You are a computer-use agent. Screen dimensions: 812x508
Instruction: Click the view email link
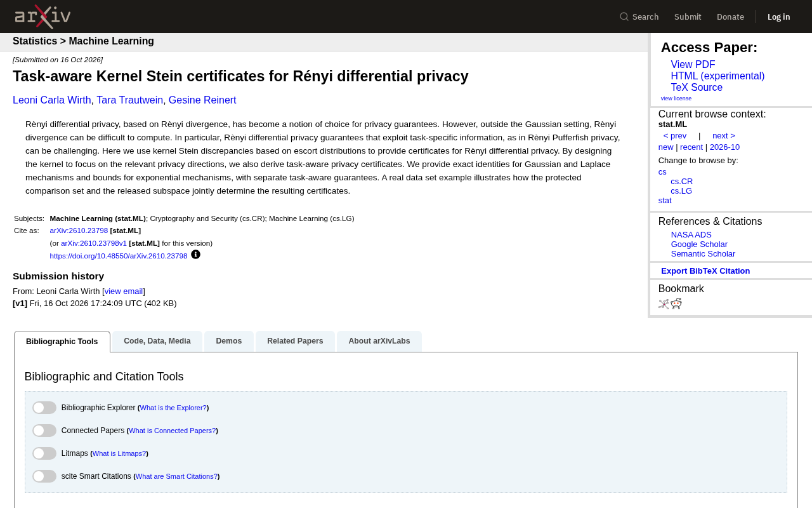pyautogui.click(x=124, y=291)
